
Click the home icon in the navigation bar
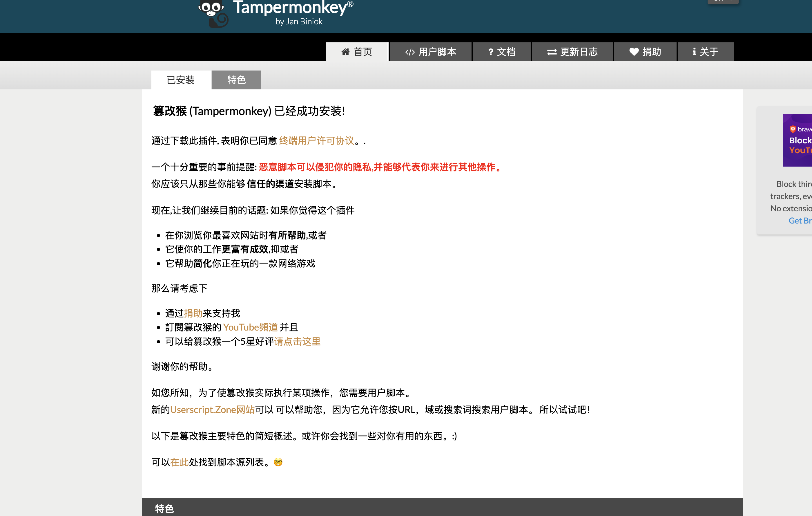pos(345,52)
